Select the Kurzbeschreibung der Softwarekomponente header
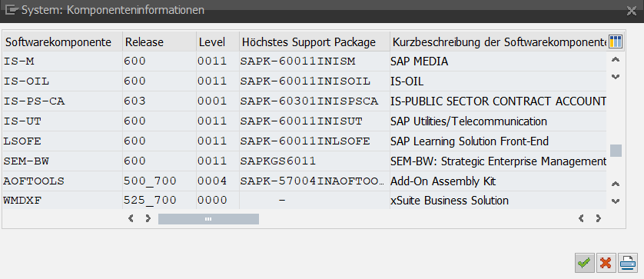 (x=499, y=42)
